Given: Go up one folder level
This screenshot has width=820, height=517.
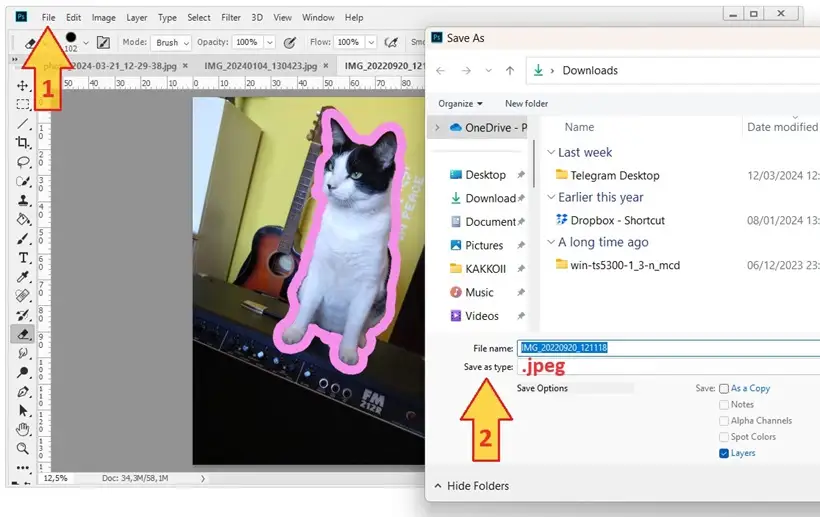Looking at the screenshot, I should point(510,71).
